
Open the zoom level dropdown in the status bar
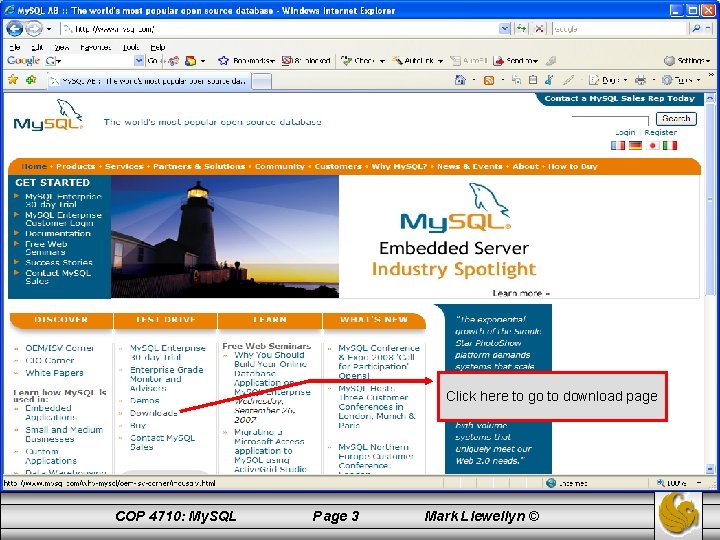[x=699, y=483]
